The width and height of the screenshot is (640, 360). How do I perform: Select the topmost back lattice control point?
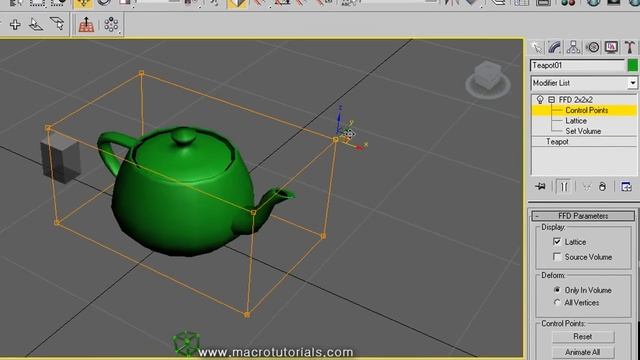(x=142, y=73)
